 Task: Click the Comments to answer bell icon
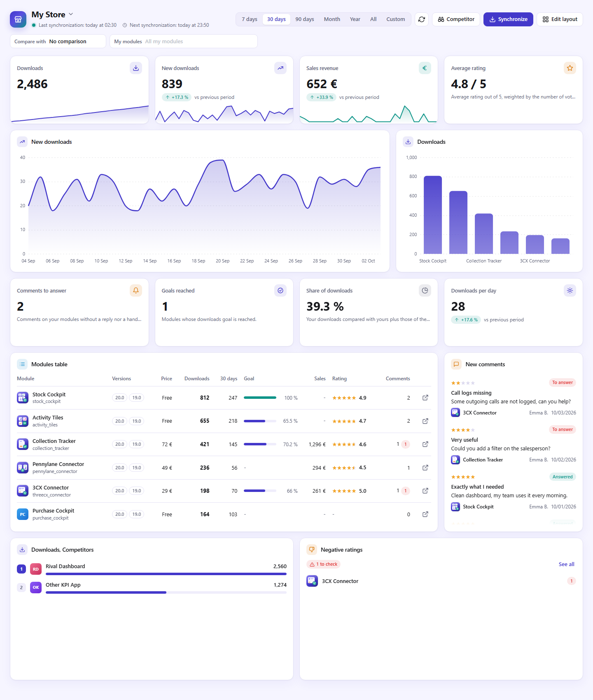[136, 290]
